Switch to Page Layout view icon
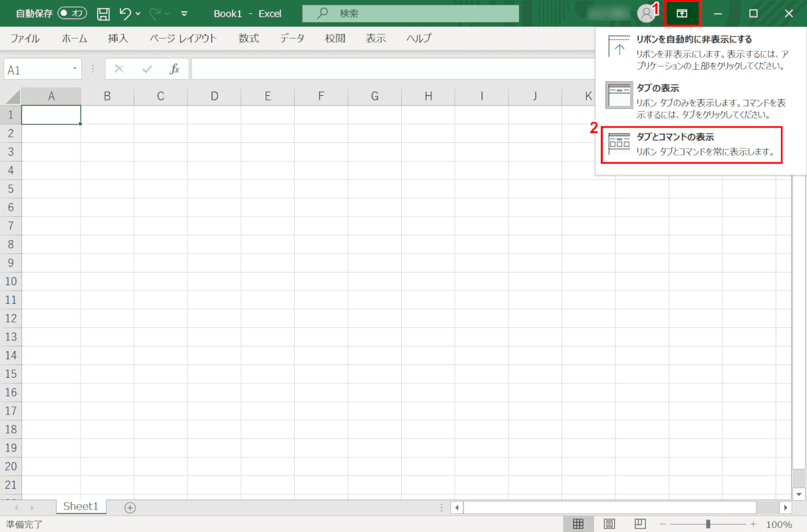The height and width of the screenshot is (532, 807). click(609, 524)
